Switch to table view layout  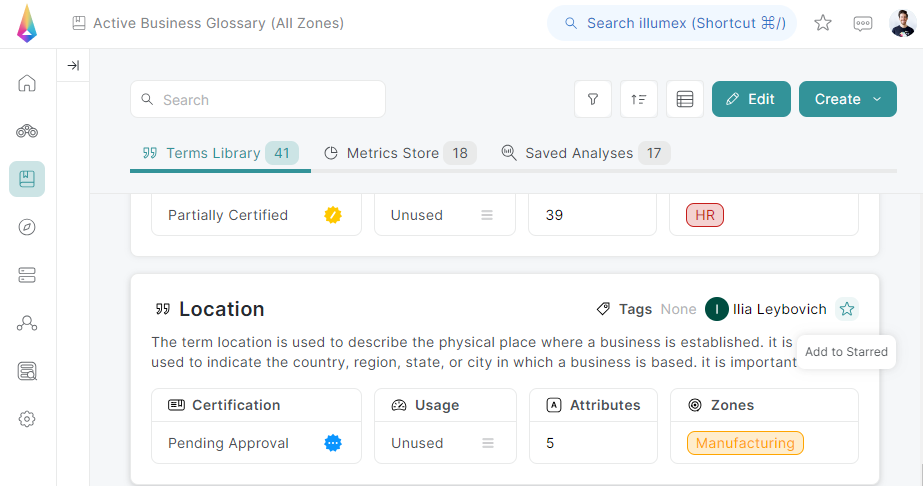point(685,99)
